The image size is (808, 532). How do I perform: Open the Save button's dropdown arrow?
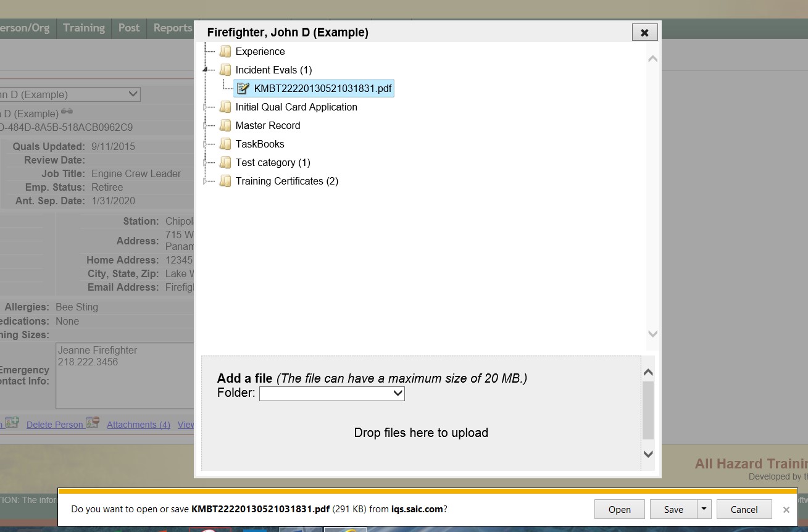(704, 509)
